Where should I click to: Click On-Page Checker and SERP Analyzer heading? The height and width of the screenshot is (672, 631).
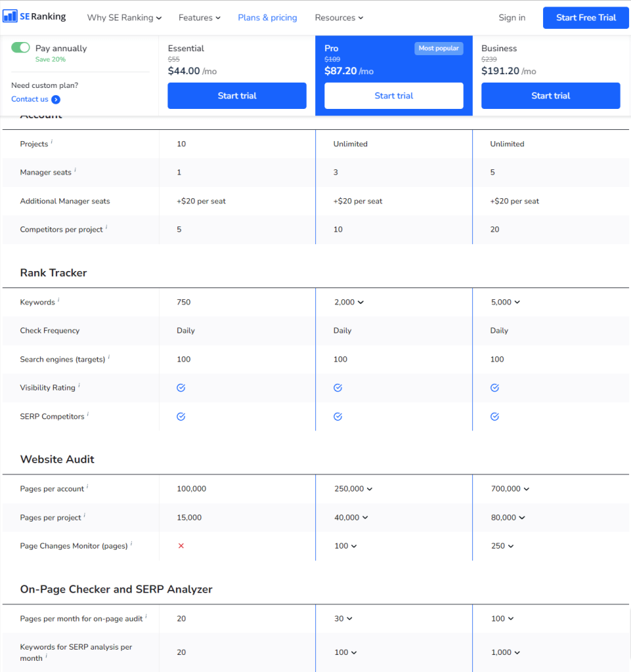coord(116,589)
